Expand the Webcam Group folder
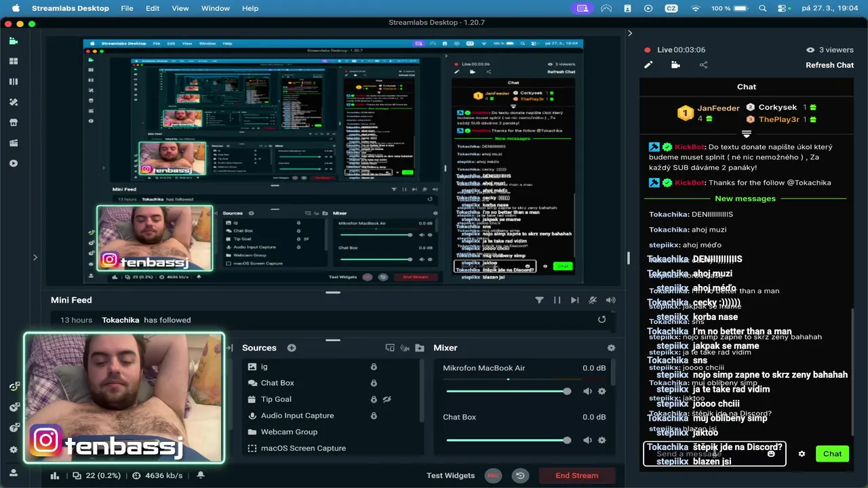 [252, 432]
